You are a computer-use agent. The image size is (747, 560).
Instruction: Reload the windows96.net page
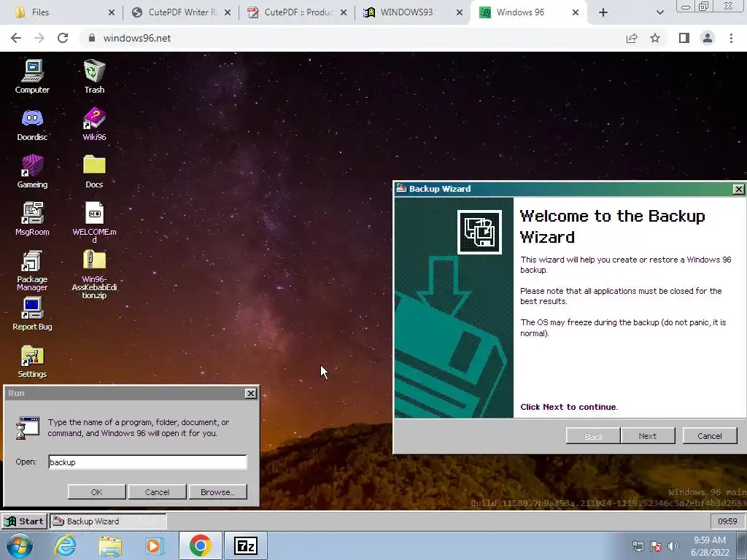tap(63, 38)
